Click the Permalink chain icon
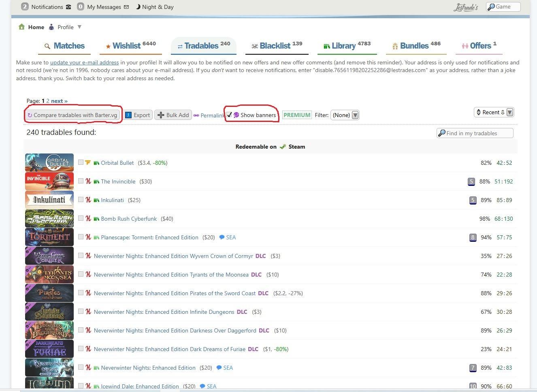 point(196,115)
